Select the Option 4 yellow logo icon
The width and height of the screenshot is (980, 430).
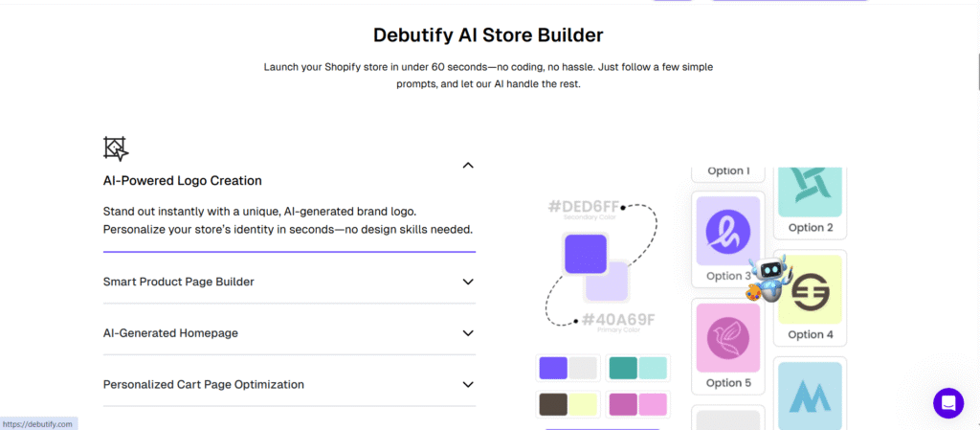pyautogui.click(x=810, y=289)
